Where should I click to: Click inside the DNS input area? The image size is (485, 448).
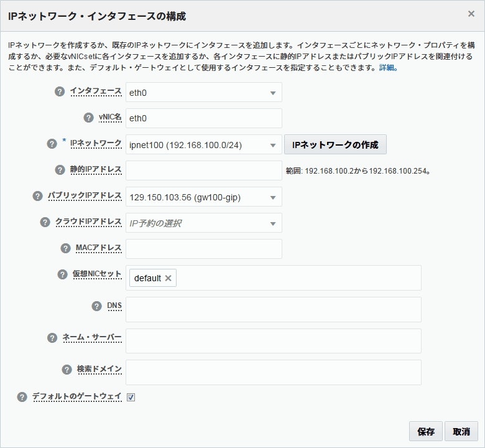(274, 310)
